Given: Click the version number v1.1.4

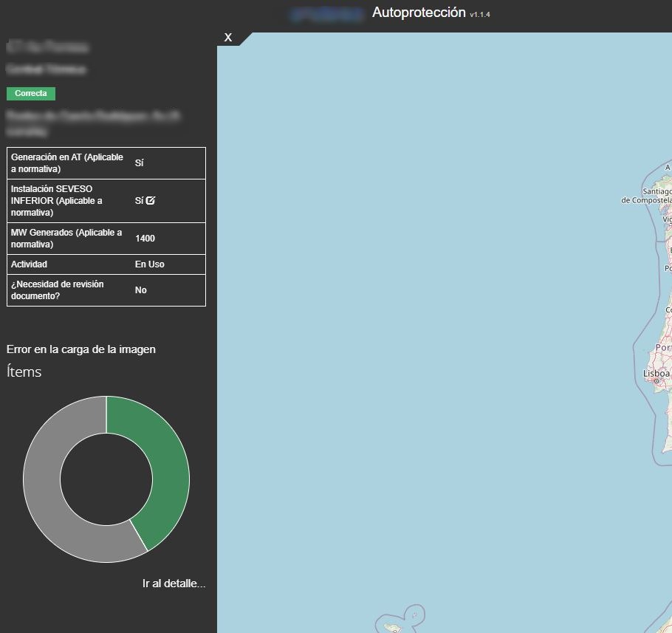Looking at the screenshot, I should [480, 15].
